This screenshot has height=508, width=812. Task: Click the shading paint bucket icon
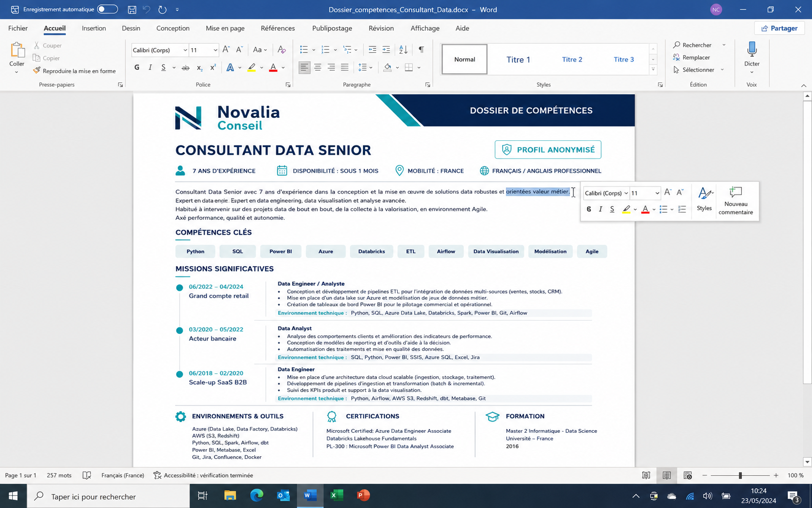point(388,67)
